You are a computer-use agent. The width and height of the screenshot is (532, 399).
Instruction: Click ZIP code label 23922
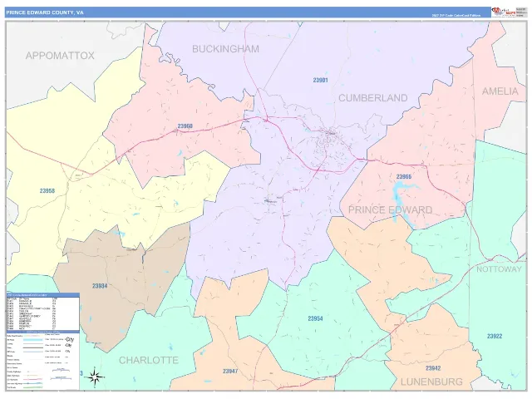495,336
